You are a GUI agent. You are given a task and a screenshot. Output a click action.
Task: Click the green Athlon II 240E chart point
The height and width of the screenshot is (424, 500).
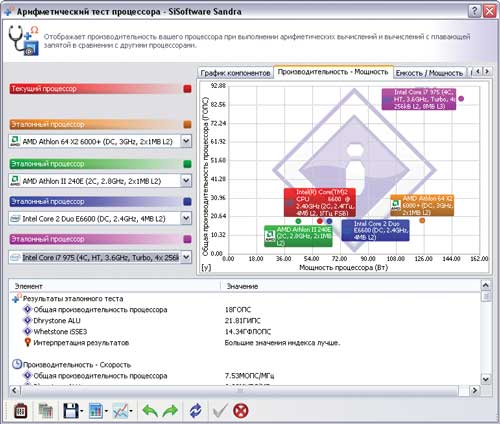tap(298, 221)
